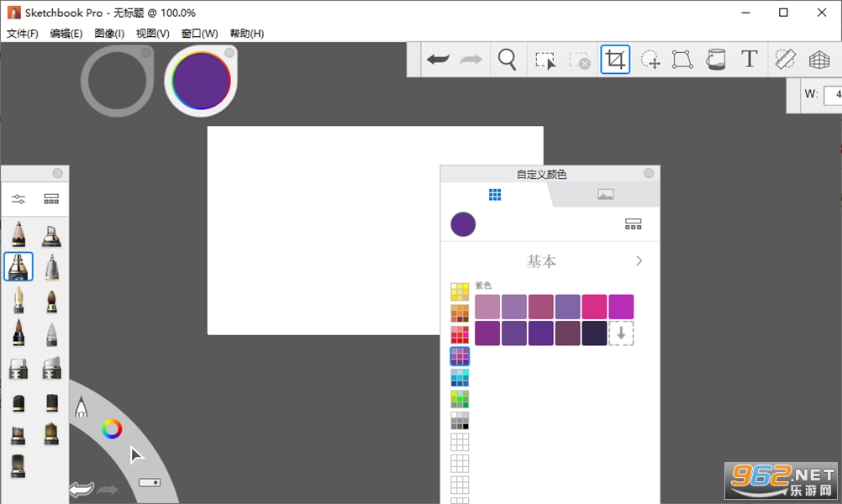Click the flat slider icon in lagoon
This screenshot has height=504, width=842.
click(x=150, y=482)
